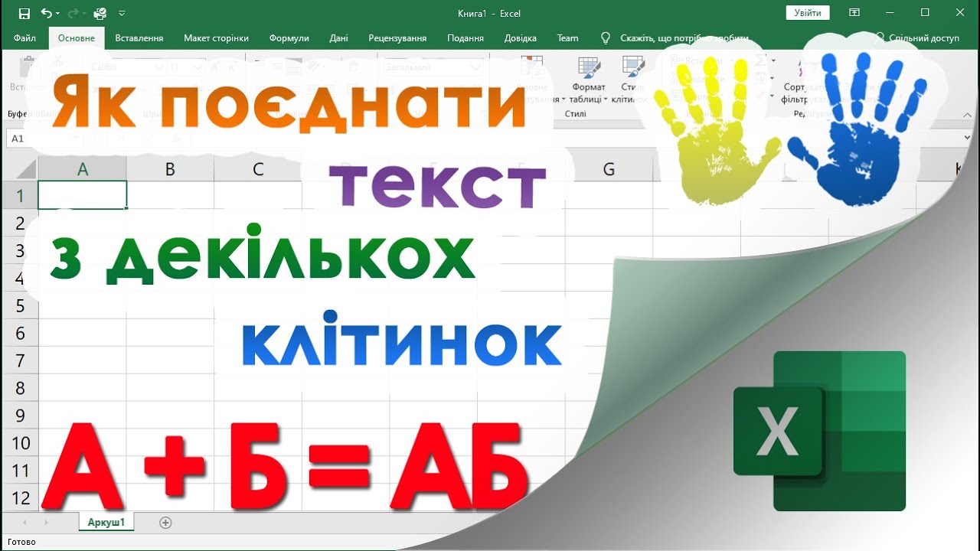Open the Дані tab
The height and width of the screenshot is (551, 980).
tap(338, 38)
